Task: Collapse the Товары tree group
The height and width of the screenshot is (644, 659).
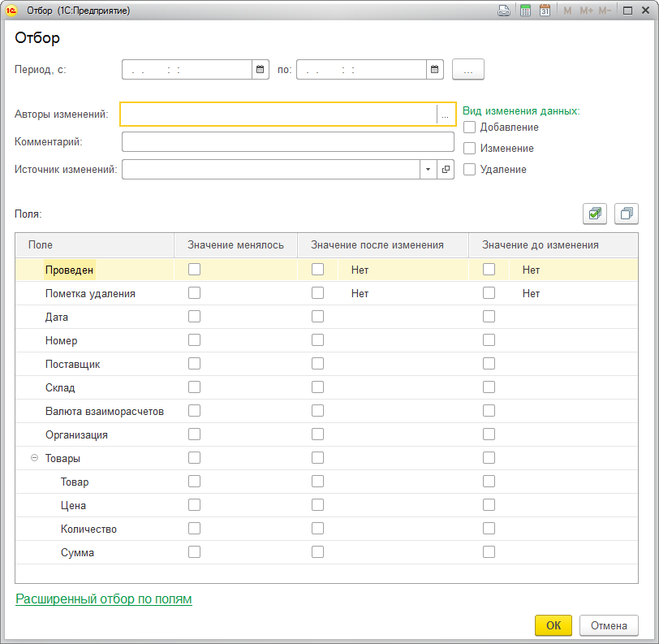Action: pyautogui.click(x=34, y=458)
